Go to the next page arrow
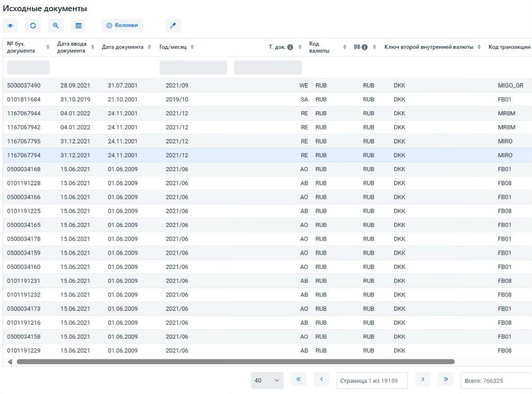Screen dimensions: 532x394 tap(422, 380)
